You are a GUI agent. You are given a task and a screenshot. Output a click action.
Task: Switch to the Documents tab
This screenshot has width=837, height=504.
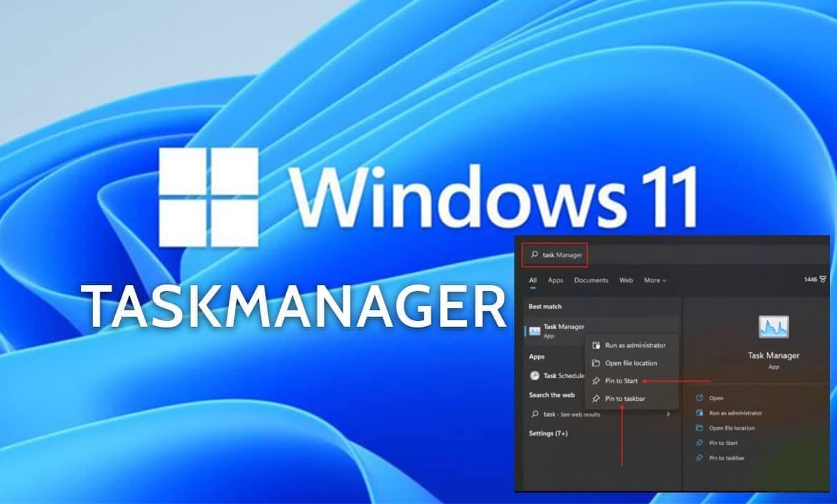point(591,280)
